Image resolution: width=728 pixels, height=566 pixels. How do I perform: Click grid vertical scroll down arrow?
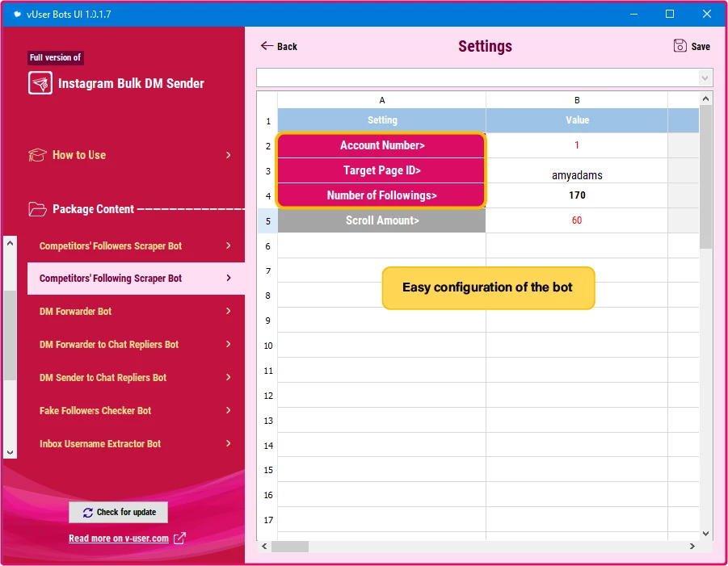coord(705,534)
